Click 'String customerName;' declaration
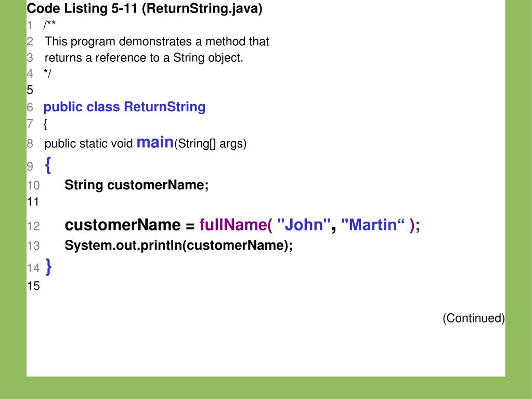532x399 pixels. [137, 185]
